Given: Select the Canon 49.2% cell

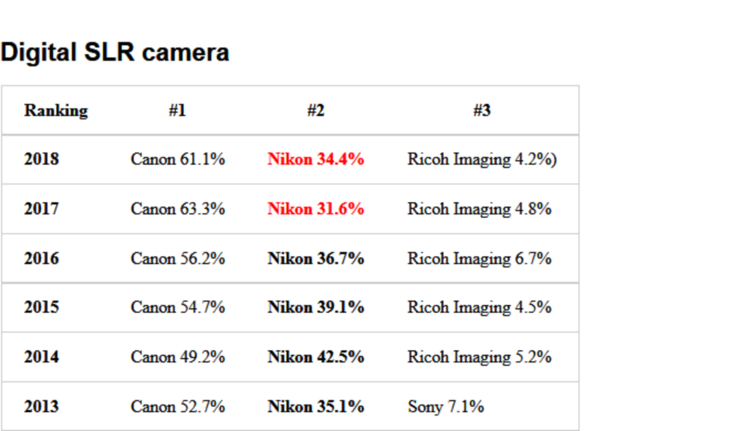Looking at the screenshot, I should tap(178, 357).
